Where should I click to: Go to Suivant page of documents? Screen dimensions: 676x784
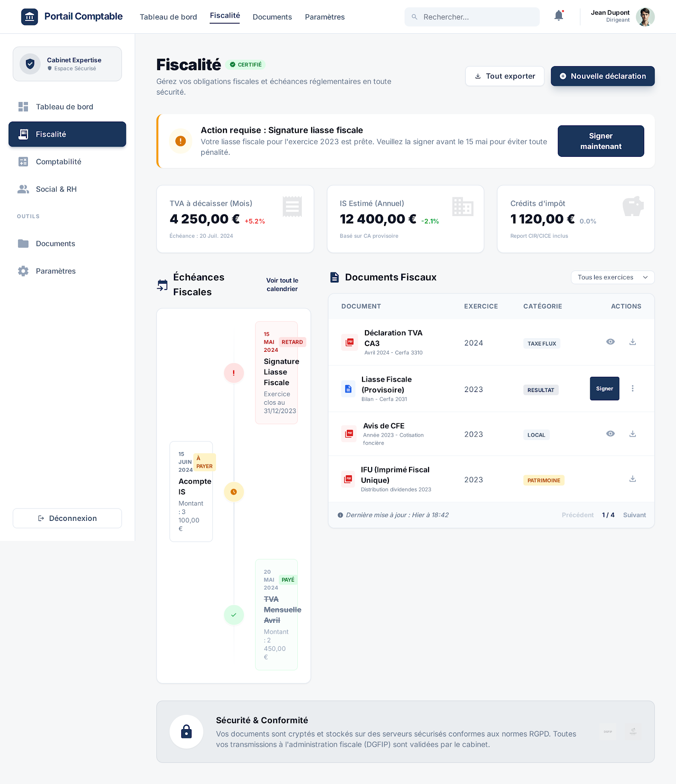click(634, 515)
